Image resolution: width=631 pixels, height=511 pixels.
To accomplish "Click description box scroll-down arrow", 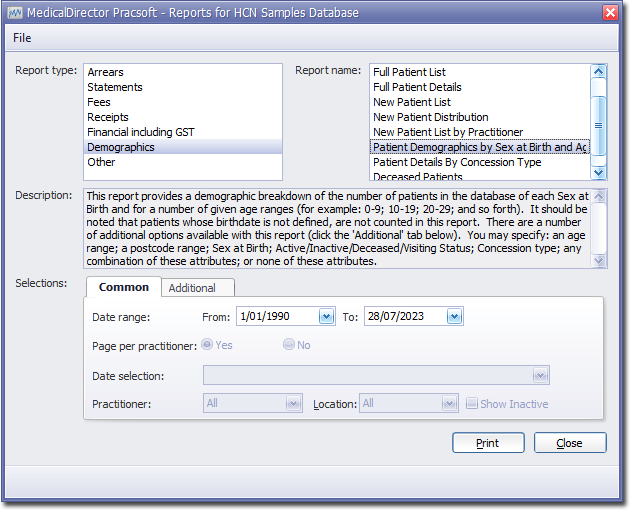I will (598, 260).
